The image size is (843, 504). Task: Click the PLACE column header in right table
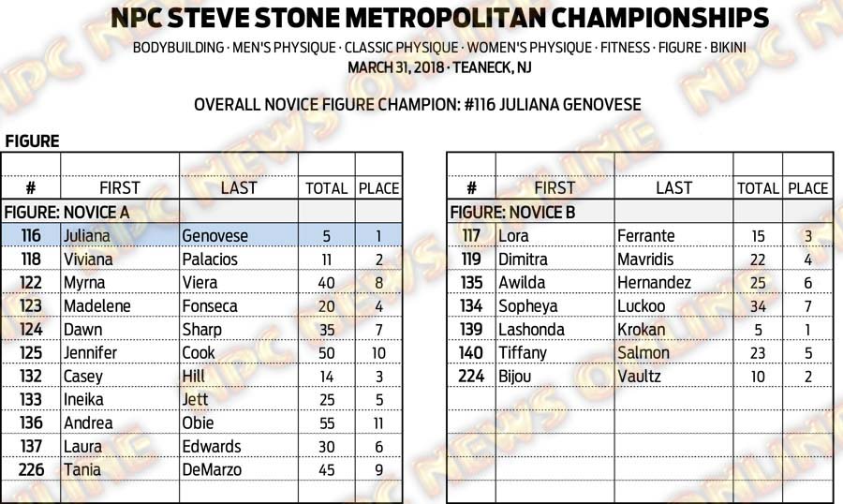(x=807, y=188)
